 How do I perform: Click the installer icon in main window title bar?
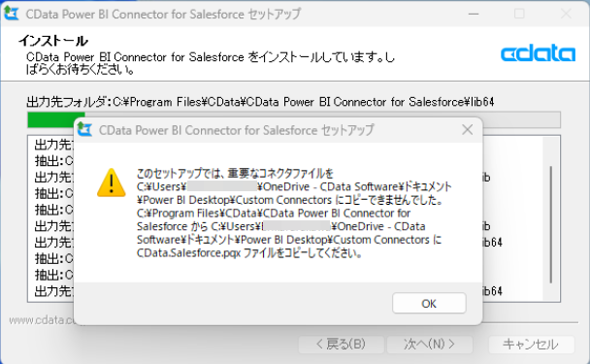click(x=12, y=14)
